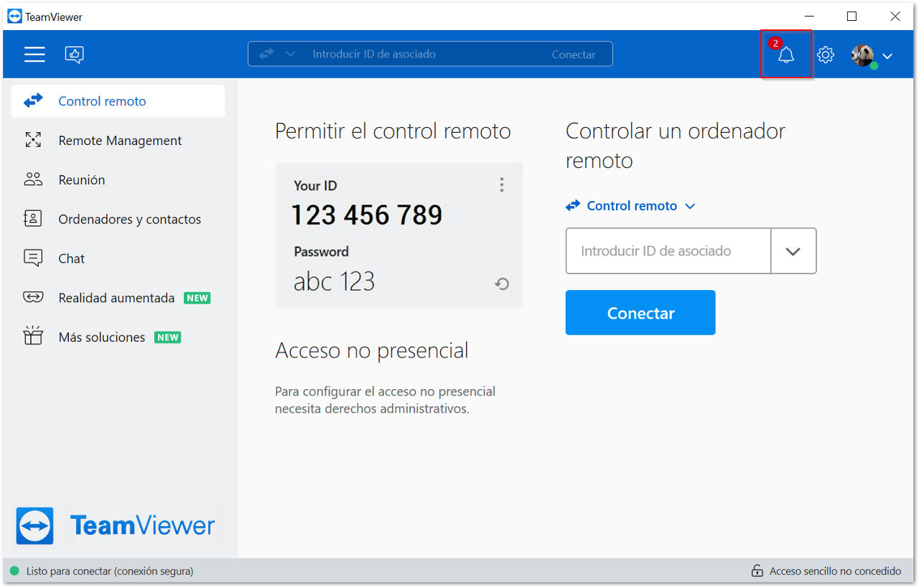
Task: Click the TeamViewer logo in the sidebar
Action: click(x=115, y=526)
